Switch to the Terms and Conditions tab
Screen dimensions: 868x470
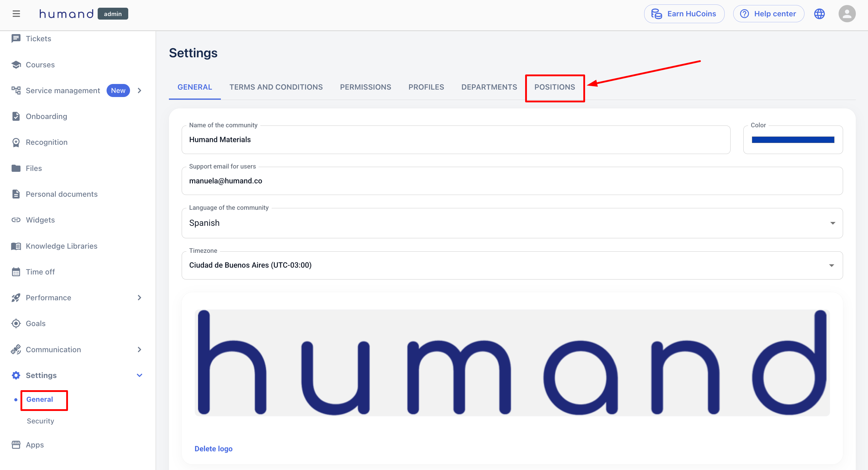[276, 87]
